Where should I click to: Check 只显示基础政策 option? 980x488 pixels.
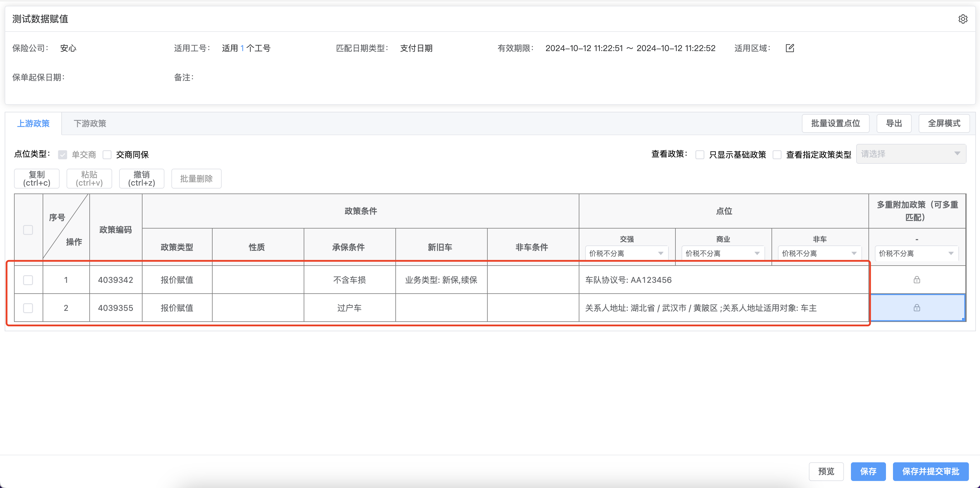[x=700, y=154]
